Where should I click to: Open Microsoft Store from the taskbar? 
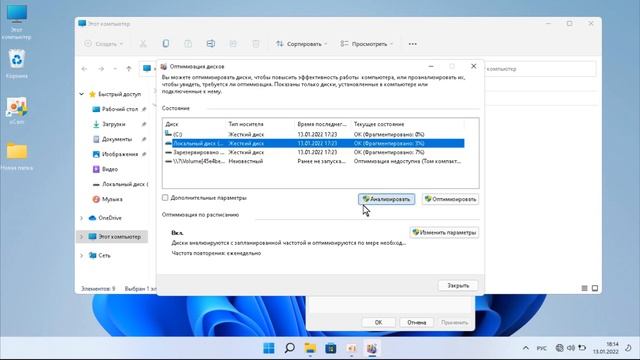pos(331,348)
